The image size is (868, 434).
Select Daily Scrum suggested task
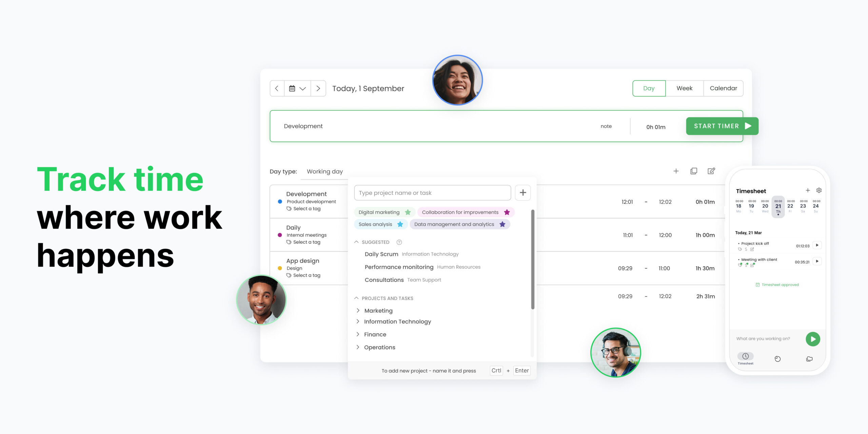click(381, 254)
